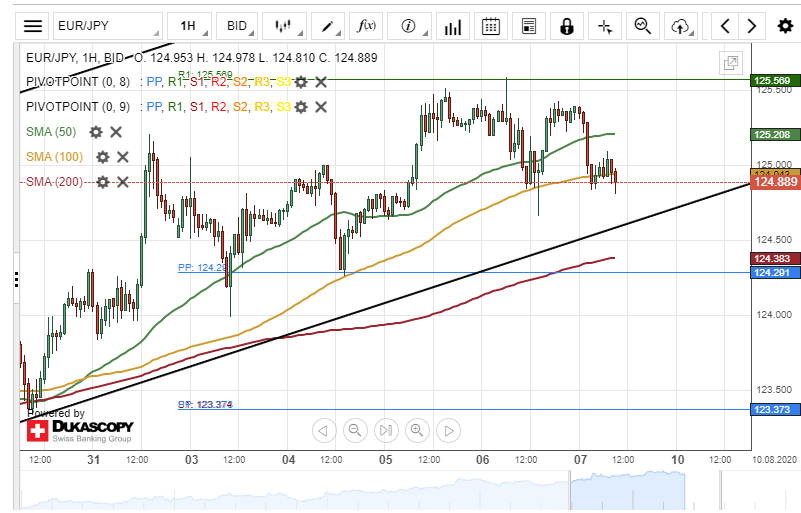Image resolution: width=801 pixels, height=513 pixels.
Task: Click the zoom in magnifier below chart
Action: coord(386,431)
